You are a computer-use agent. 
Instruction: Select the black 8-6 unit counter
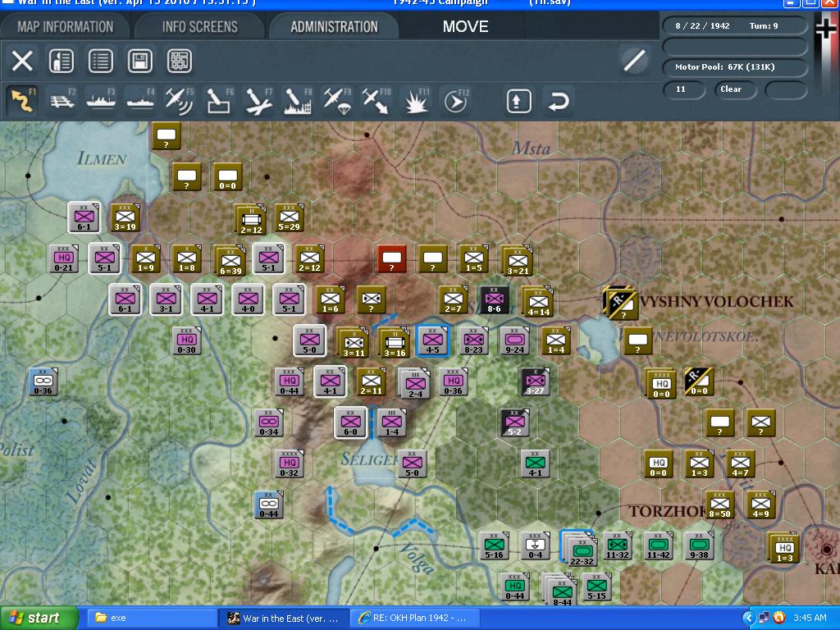click(494, 300)
